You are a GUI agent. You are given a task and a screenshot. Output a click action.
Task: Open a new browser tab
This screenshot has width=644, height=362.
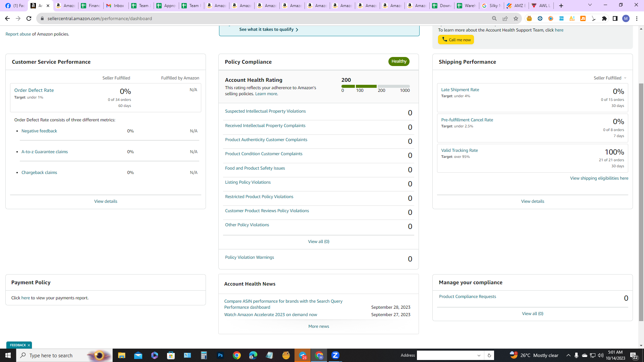561,6
